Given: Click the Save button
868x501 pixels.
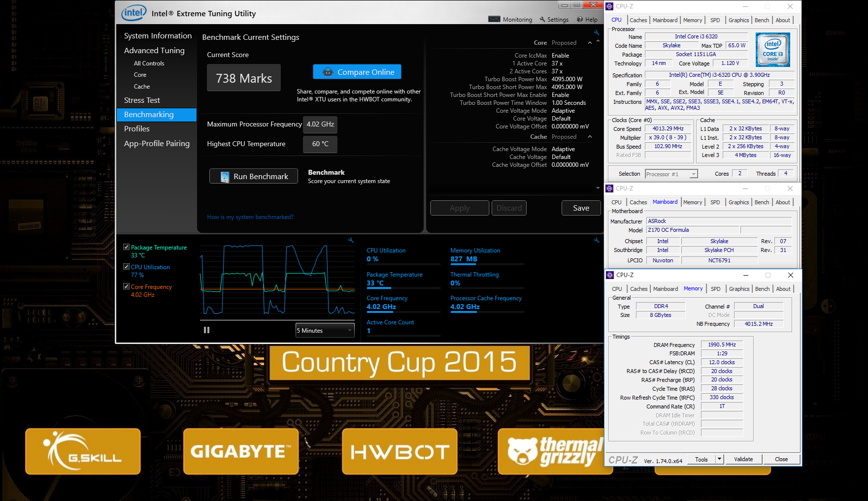Looking at the screenshot, I should point(581,208).
